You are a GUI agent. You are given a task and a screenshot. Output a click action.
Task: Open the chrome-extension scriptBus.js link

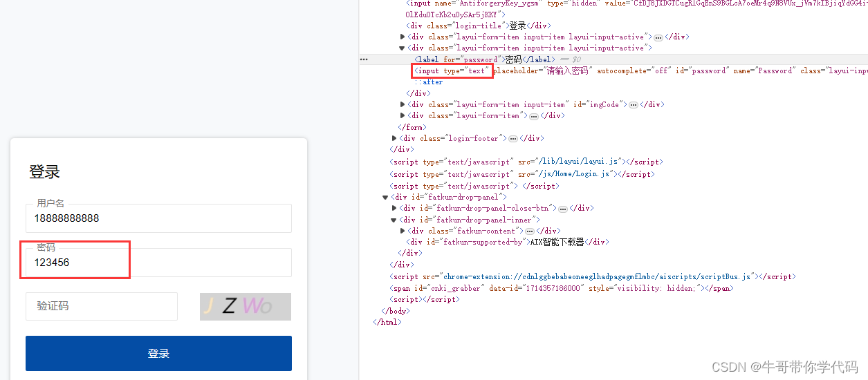pos(597,276)
